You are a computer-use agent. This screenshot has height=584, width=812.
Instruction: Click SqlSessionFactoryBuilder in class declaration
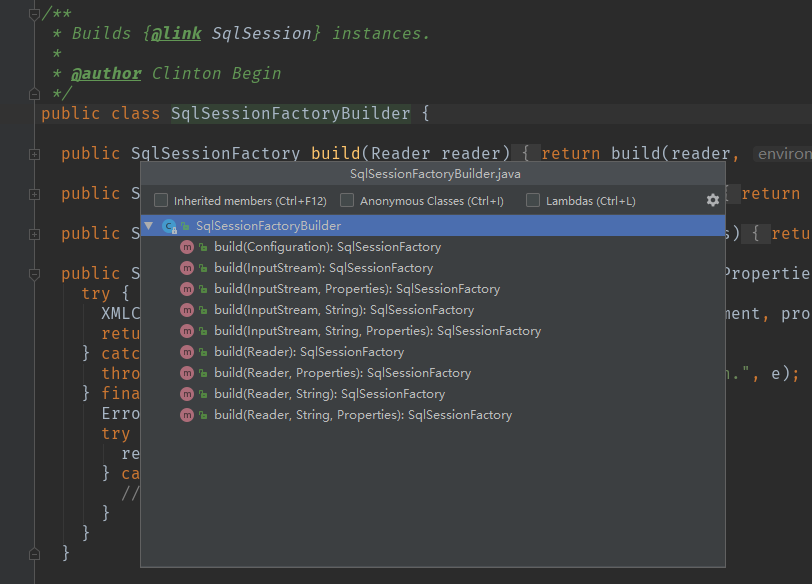[291, 113]
